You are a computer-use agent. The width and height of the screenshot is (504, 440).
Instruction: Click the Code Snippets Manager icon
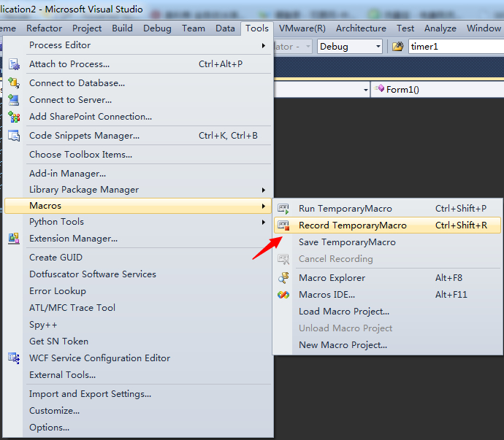coord(14,136)
